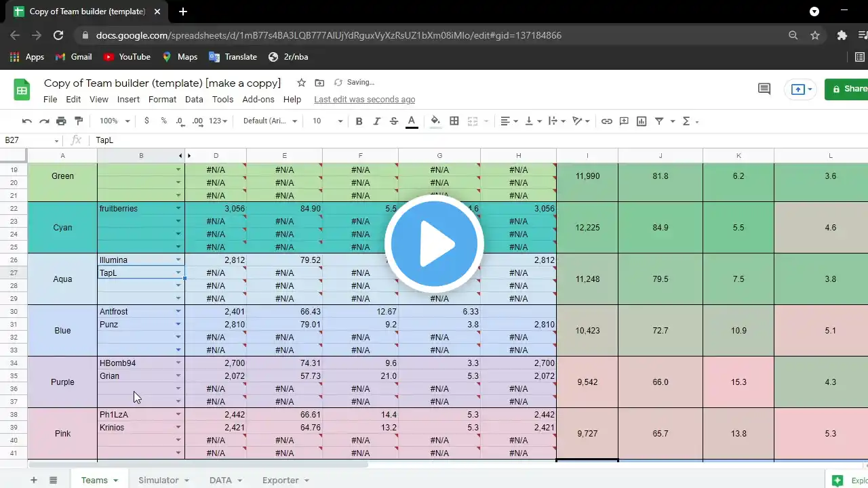The height and width of the screenshot is (488, 868).
Task: Redo the last action
Action: coord(44,121)
